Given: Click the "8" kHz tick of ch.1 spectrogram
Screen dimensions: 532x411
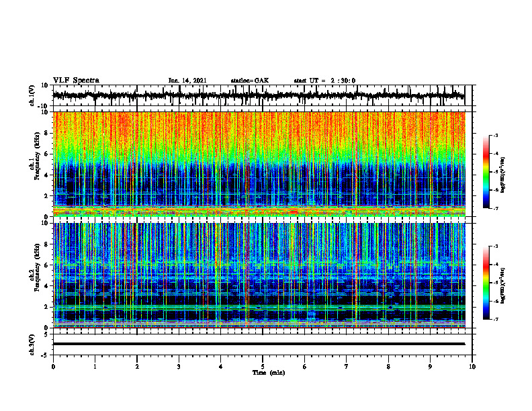Looking at the screenshot, I should click(46, 133).
